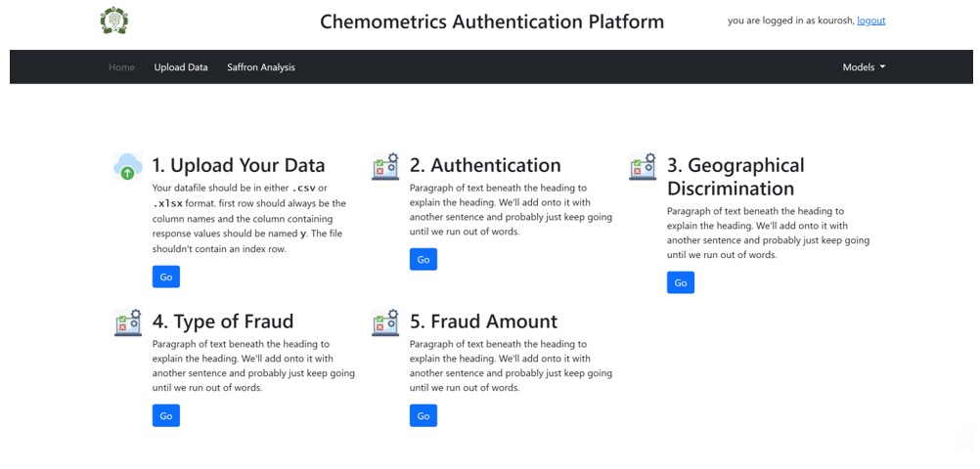This screenshot has width=980, height=469.
Task: Go to Saffron Analysis page
Action: 261,67
